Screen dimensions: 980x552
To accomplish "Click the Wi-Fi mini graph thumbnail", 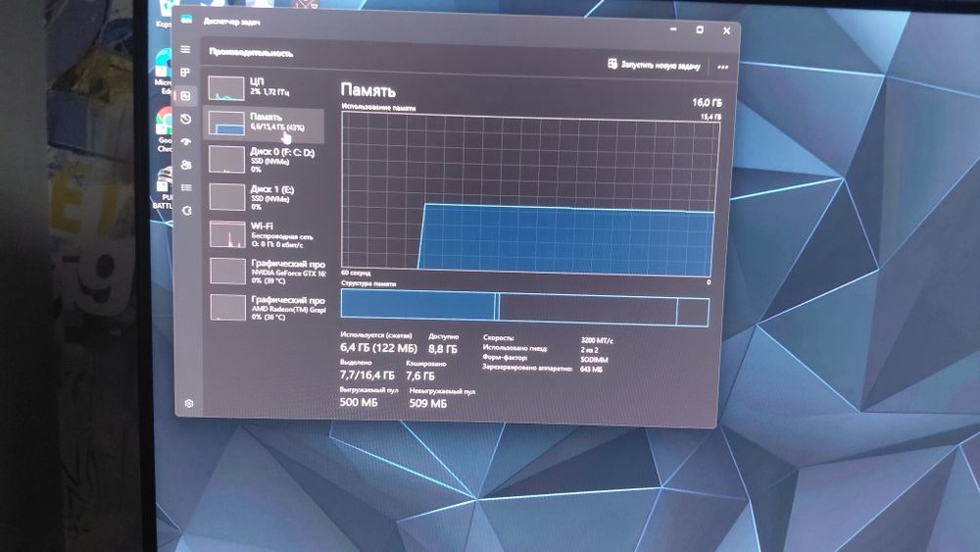I will pyautogui.click(x=227, y=234).
